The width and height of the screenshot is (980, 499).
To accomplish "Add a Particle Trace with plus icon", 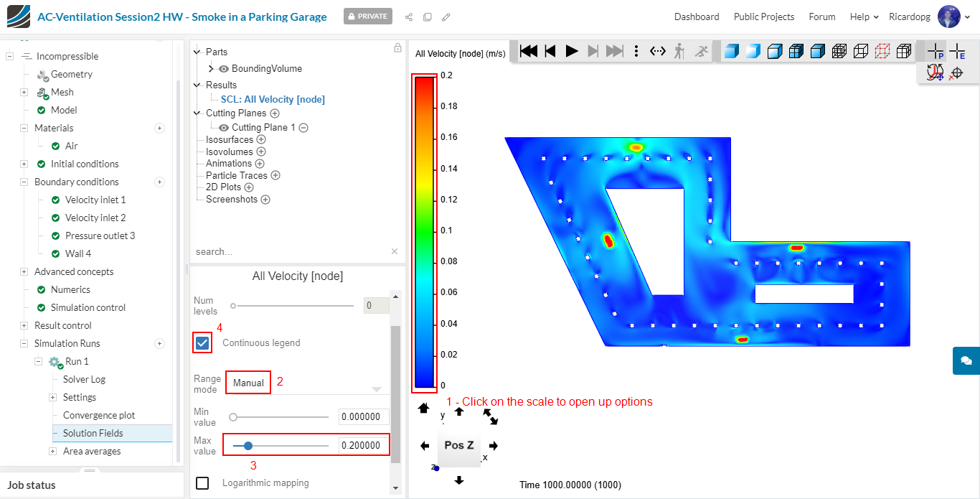I will (275, 175).
